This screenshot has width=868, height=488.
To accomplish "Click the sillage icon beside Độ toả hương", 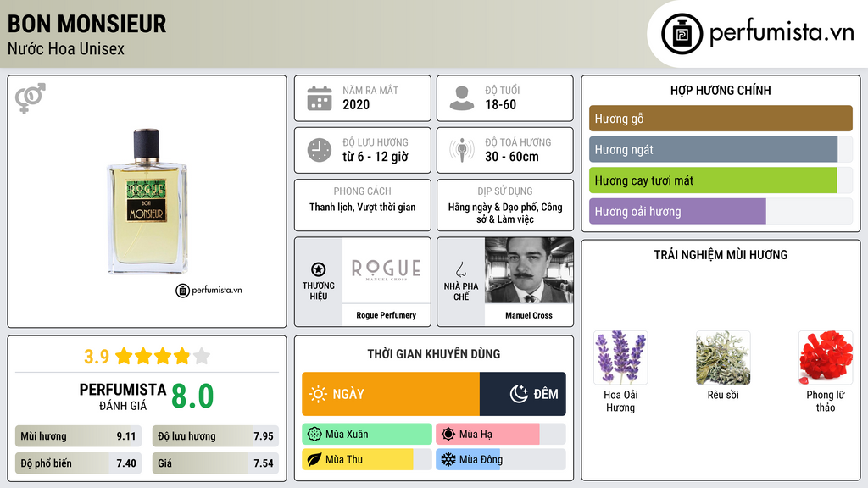I will click(x=462, y=150).
